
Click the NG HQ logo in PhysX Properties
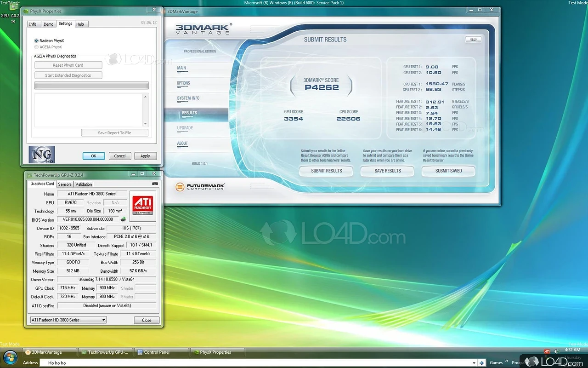[41, 155]
